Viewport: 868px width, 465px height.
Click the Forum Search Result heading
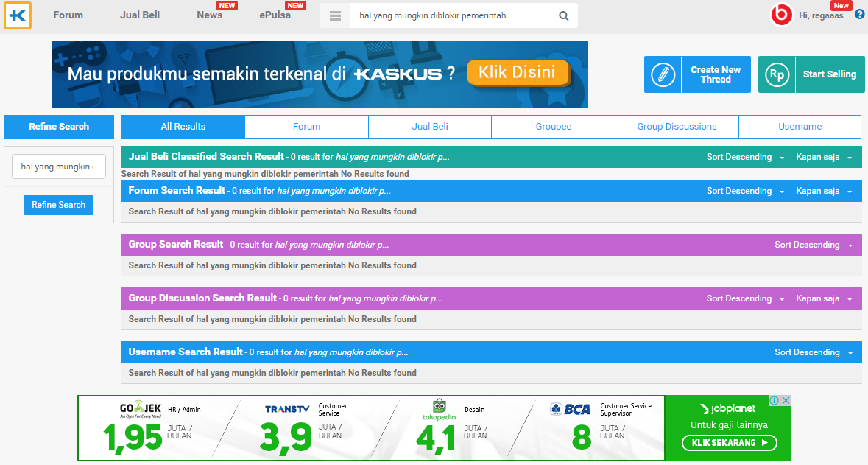177,190
